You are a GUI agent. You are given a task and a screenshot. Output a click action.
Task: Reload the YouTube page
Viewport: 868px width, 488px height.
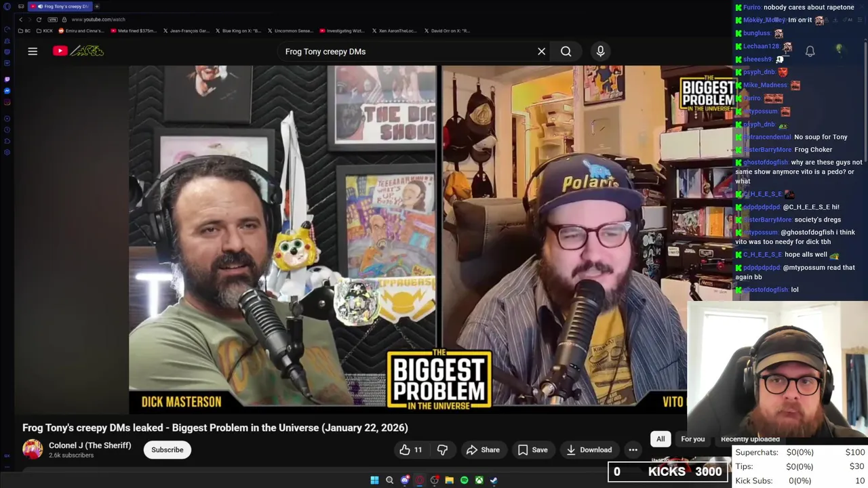pyautogui.click(x=39, y=20)
